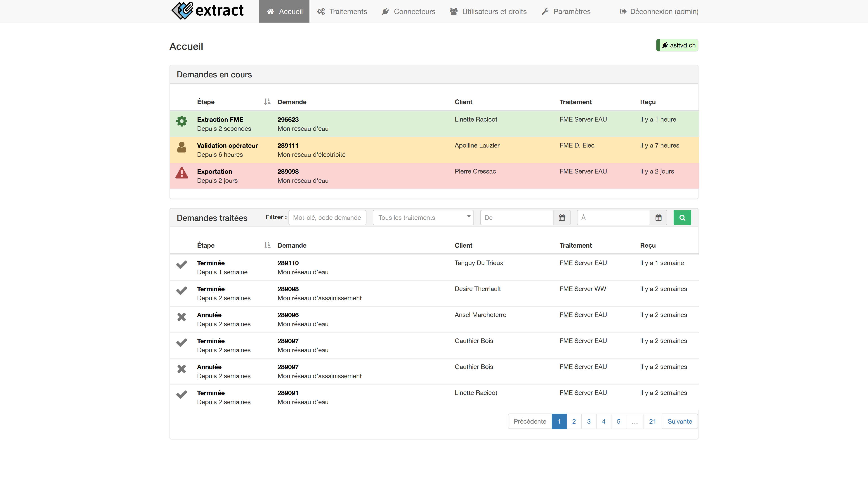The width and height of the screenshot is (868, 488).
Task: Open the 'De' date calendar picker
Action: tap(561, 218)
